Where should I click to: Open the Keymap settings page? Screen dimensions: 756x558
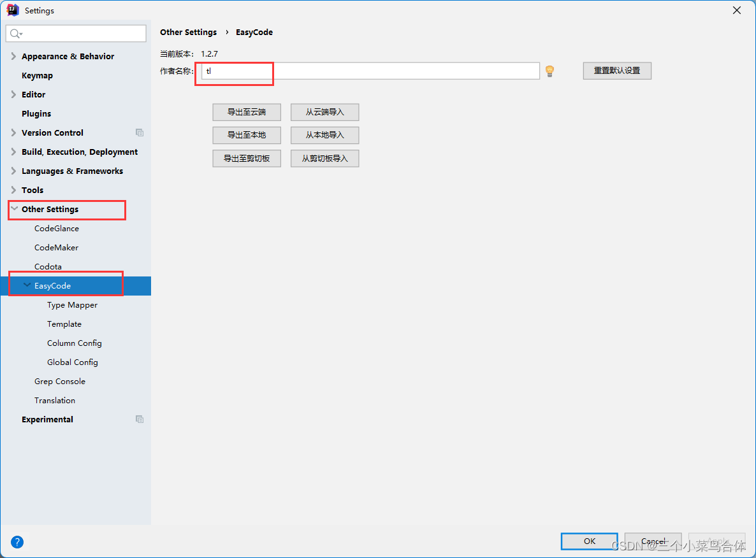pyautogui.click(x=37, y=76)
